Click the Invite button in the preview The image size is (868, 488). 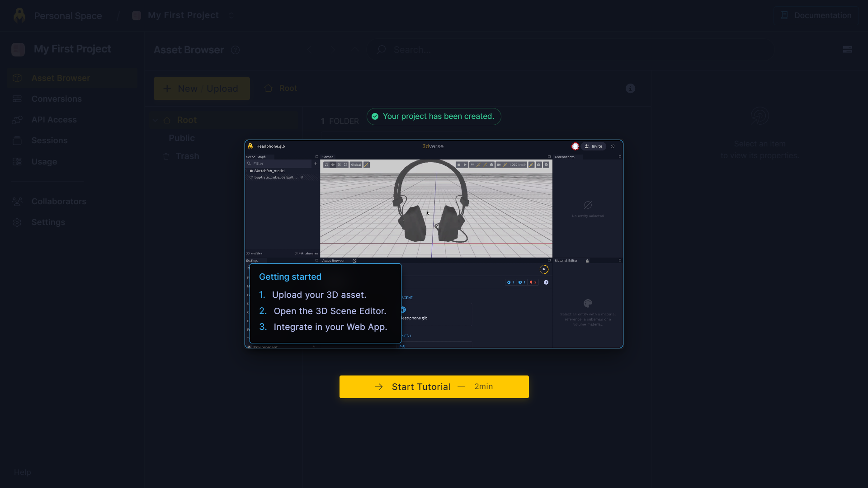[x=594, y=146]
